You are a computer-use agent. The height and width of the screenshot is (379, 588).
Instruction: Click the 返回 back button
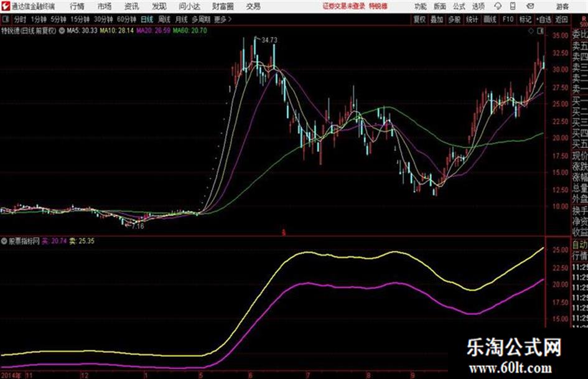(x=561, y=19)
